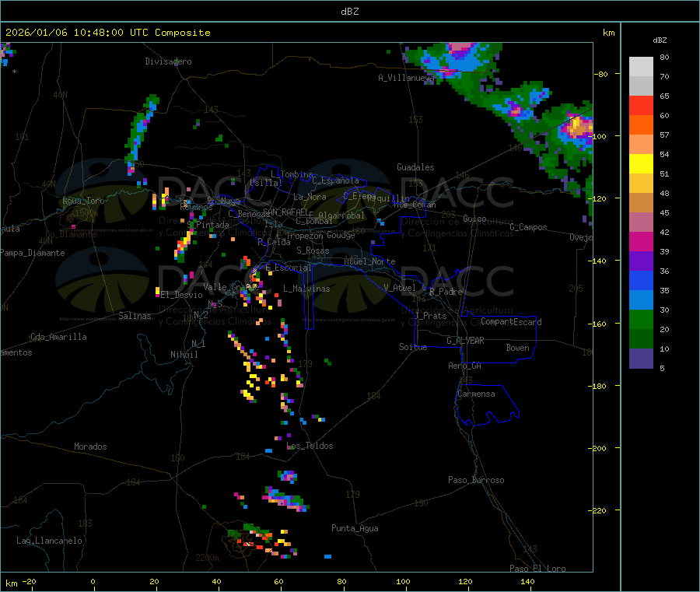Click the R_Padre map label
This screenshot has height=592, width=700.
coord(446,292)
